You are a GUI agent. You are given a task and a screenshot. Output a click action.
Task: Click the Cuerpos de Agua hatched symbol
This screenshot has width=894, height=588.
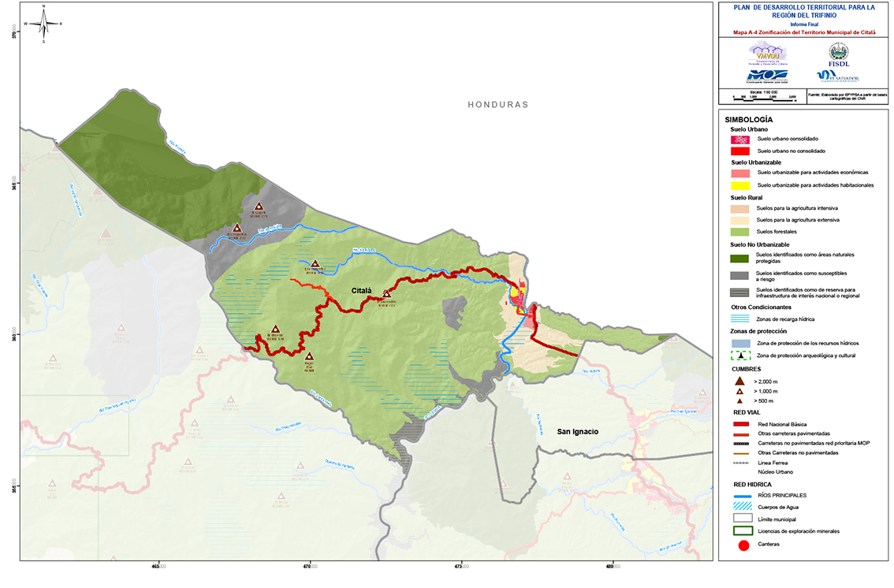(739, 507)
